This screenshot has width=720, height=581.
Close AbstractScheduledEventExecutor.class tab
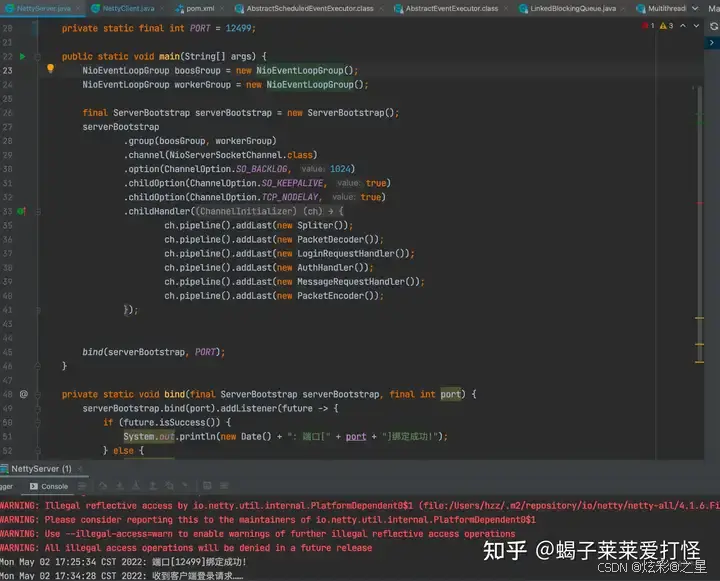(381, 8)
